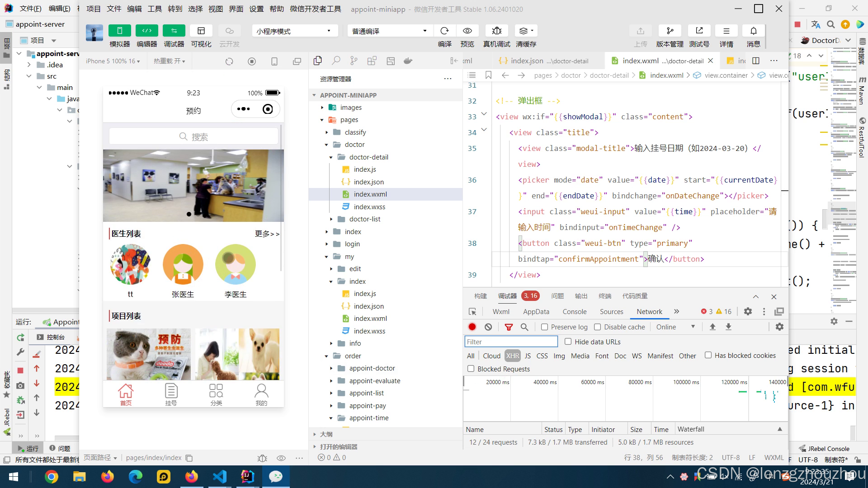Click the record network log button
868x488 pixels.
[472, 327]
